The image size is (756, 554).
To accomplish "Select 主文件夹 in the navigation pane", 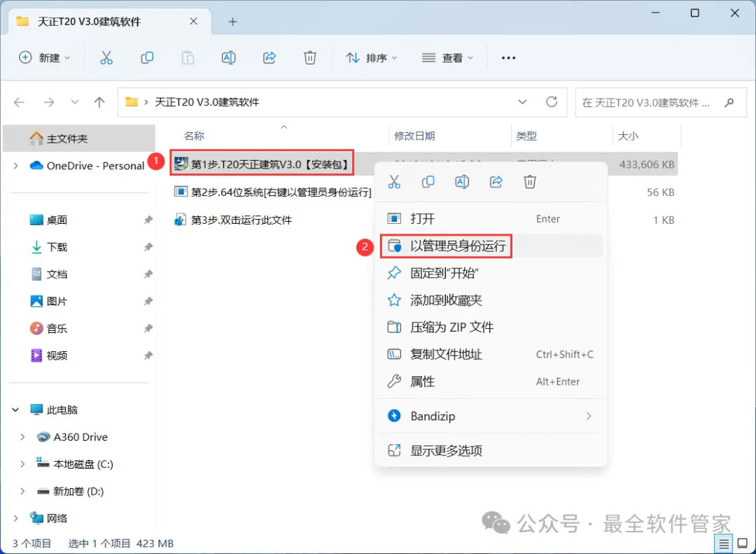I will (79, 138).
